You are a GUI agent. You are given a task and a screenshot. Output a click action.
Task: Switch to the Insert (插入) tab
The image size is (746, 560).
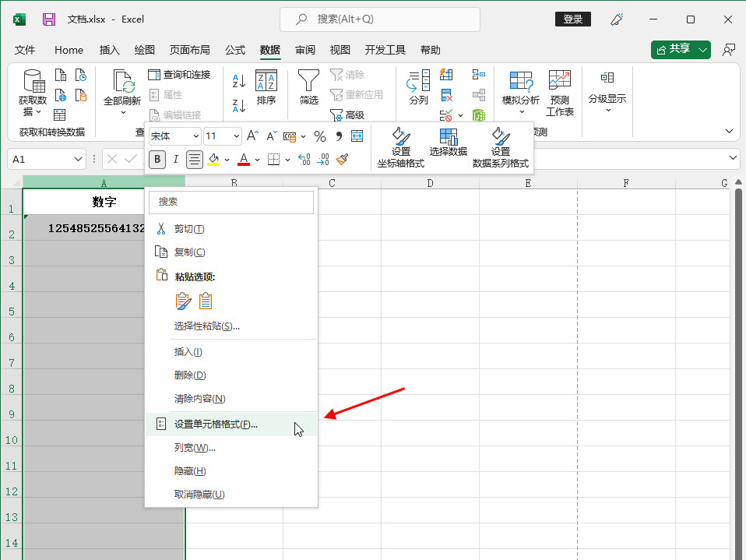coord(110,50)
